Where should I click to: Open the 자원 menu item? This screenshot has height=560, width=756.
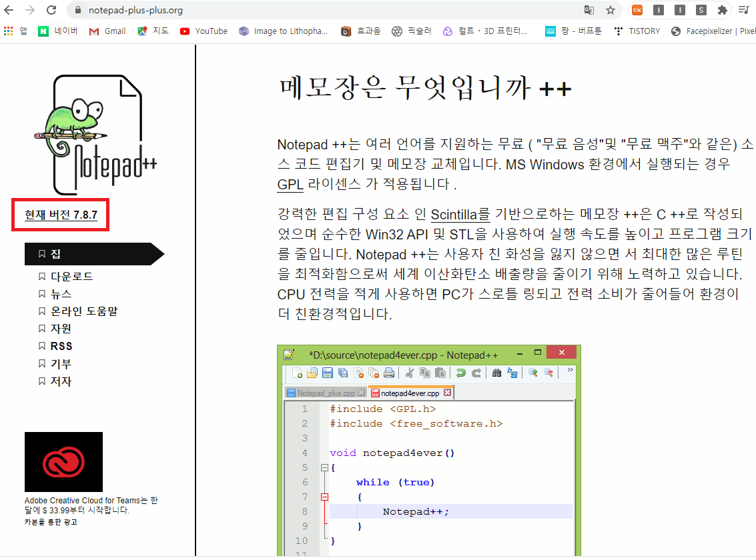61,329
